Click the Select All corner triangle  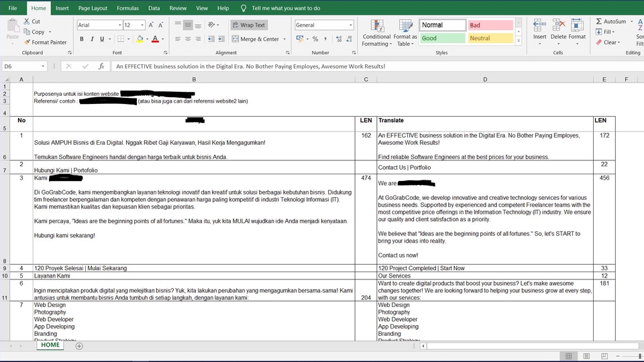(x=5, y=79)
